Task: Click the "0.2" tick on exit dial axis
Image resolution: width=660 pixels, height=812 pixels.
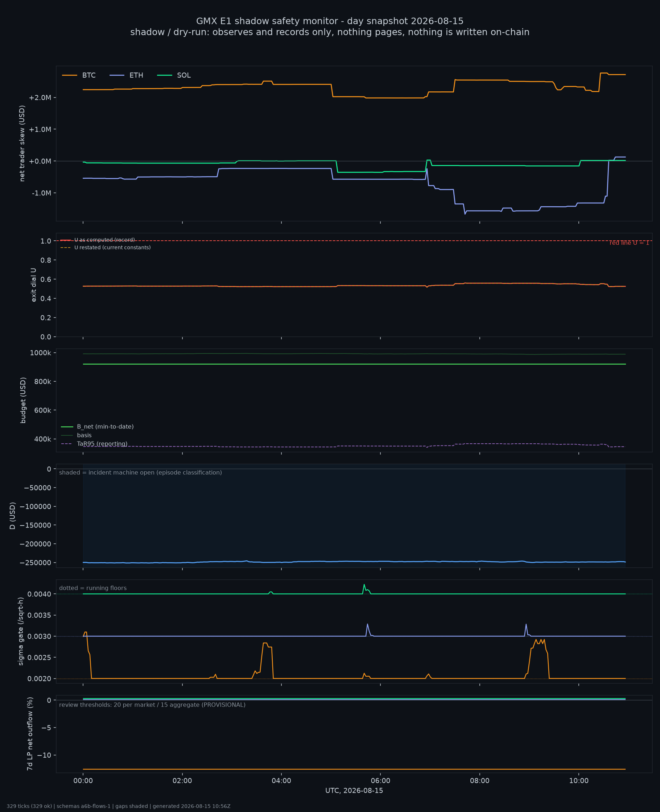Action: point(46,318)
